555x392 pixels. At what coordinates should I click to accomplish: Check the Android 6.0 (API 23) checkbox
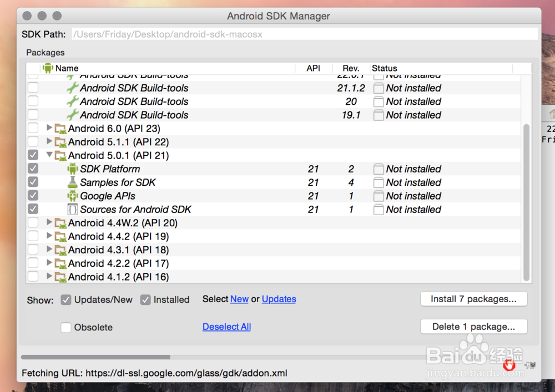pyautogui.click(x=33, y=128)
